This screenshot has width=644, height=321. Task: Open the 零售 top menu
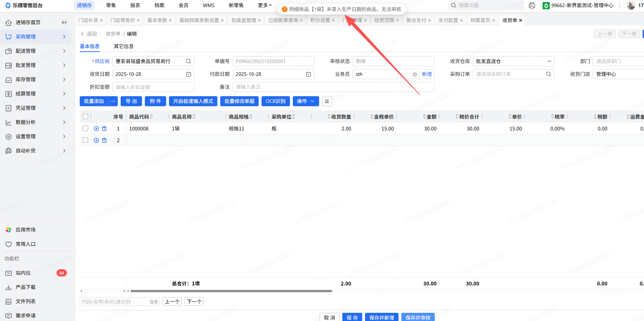[x=111, y=5]
